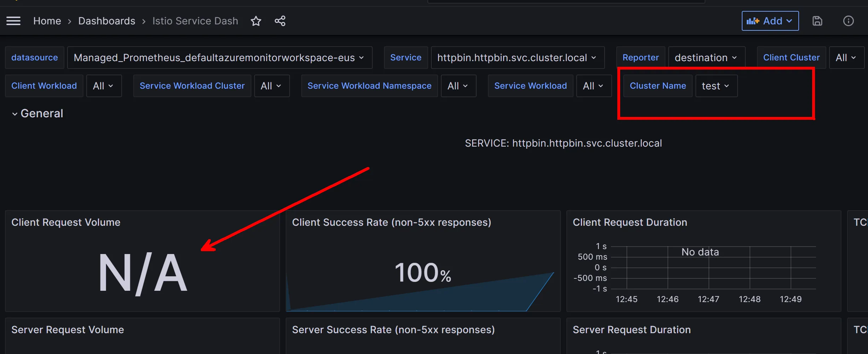
Task: Star the Istio Service Dash dashboard
Action: 256,21
